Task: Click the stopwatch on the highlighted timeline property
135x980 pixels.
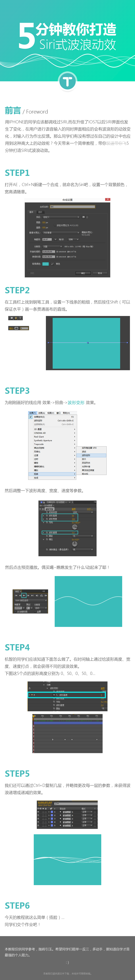Action: pyautogui.click(x=54, y=695)
